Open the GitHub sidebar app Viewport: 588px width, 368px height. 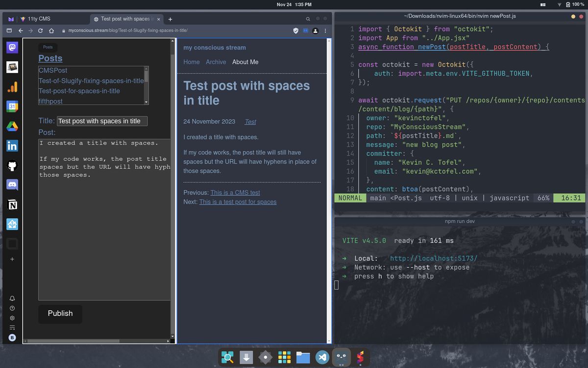[12, 166]
